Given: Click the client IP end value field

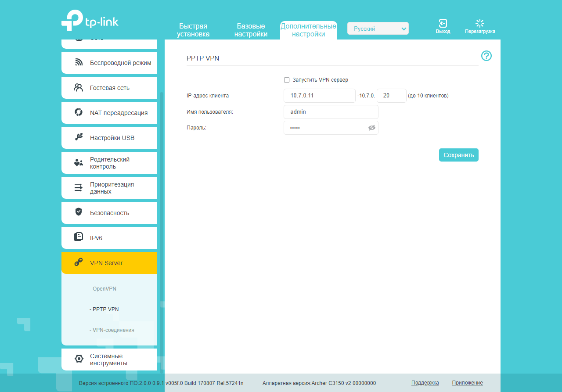Looking at the screenshot, I should click(392, 96).
